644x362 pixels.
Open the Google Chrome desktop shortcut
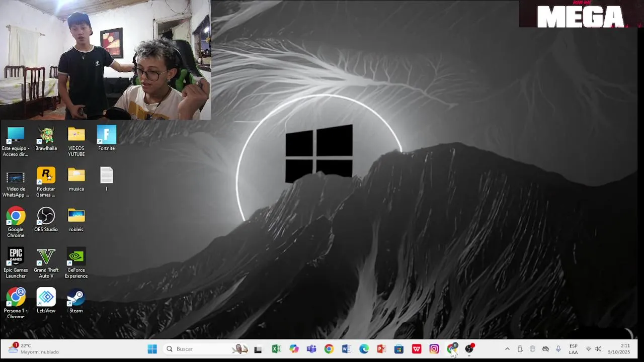click(x=16, y=223)
